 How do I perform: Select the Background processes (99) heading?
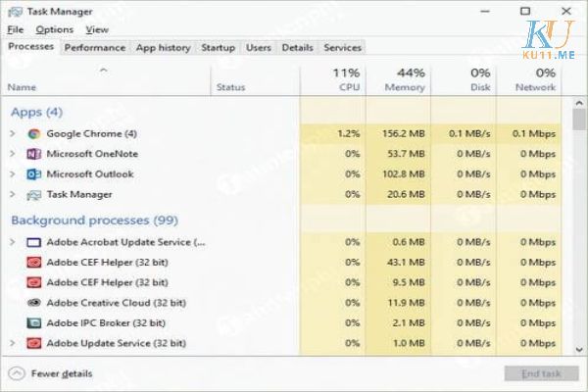94,220
